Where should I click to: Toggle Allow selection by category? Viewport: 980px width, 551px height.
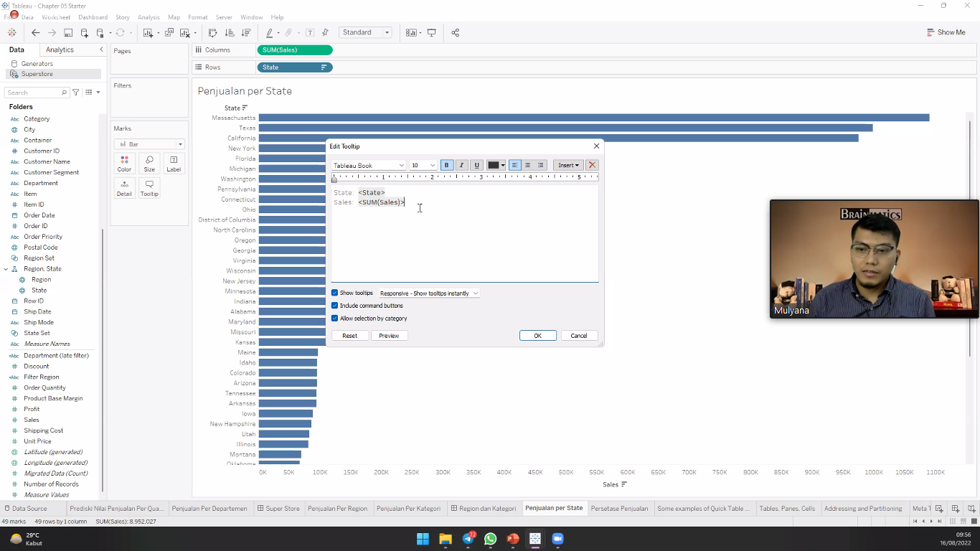click(335, 319)
